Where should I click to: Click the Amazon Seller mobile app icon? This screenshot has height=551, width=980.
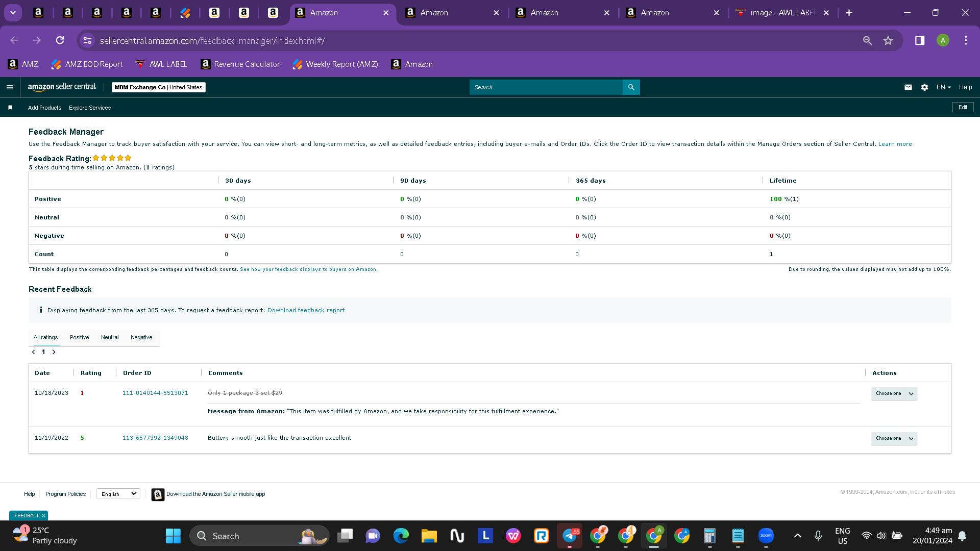(x=158, y=494)
